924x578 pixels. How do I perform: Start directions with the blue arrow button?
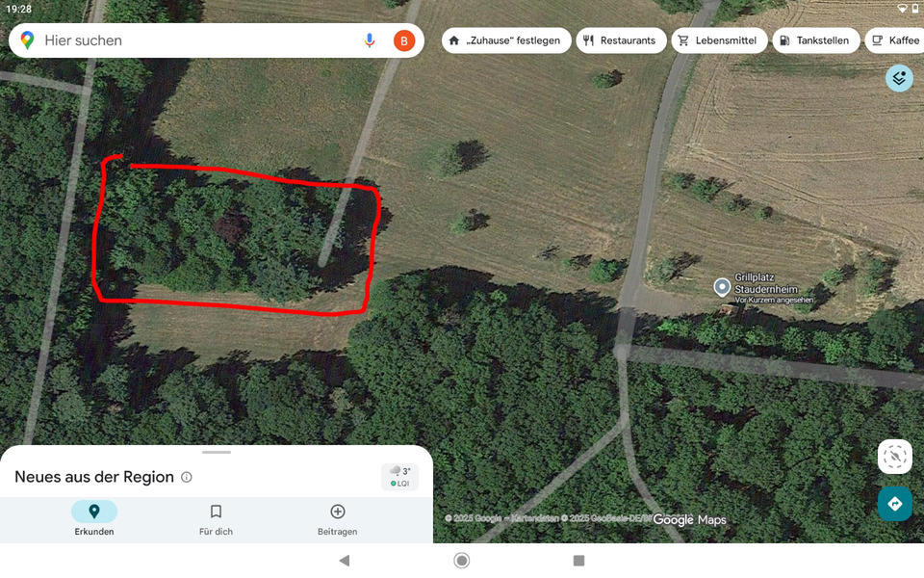click(895, 504)
